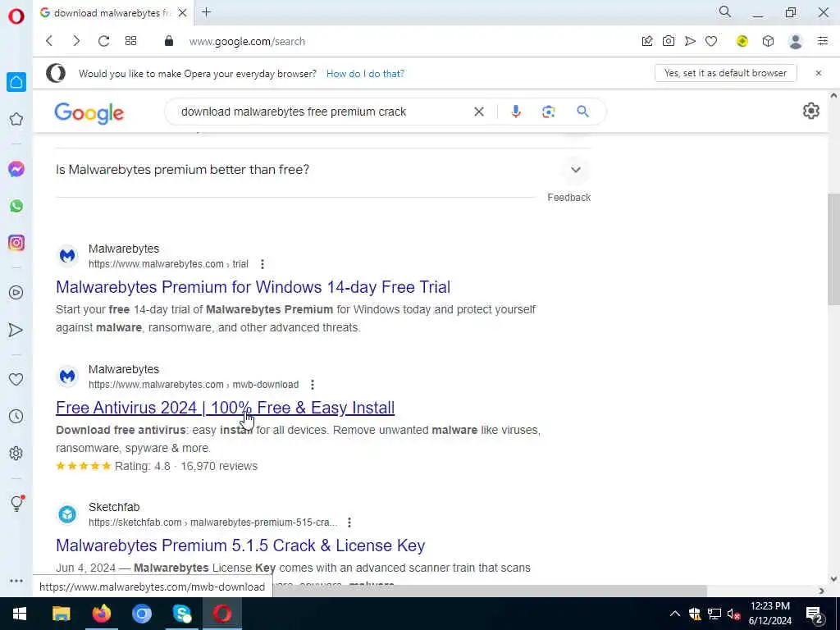Open Malwarebytes Premium 14-day Free Trial link
840x630 pixels.
tap(253, 287)
